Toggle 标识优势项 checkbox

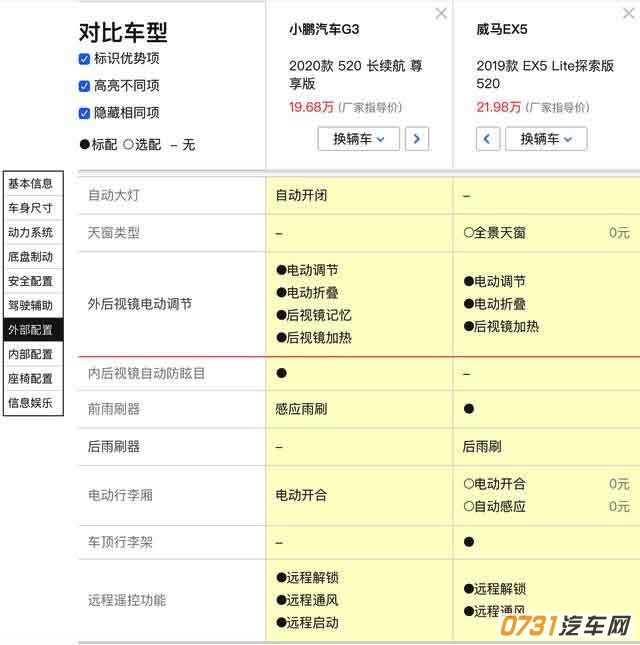point(84,59)
